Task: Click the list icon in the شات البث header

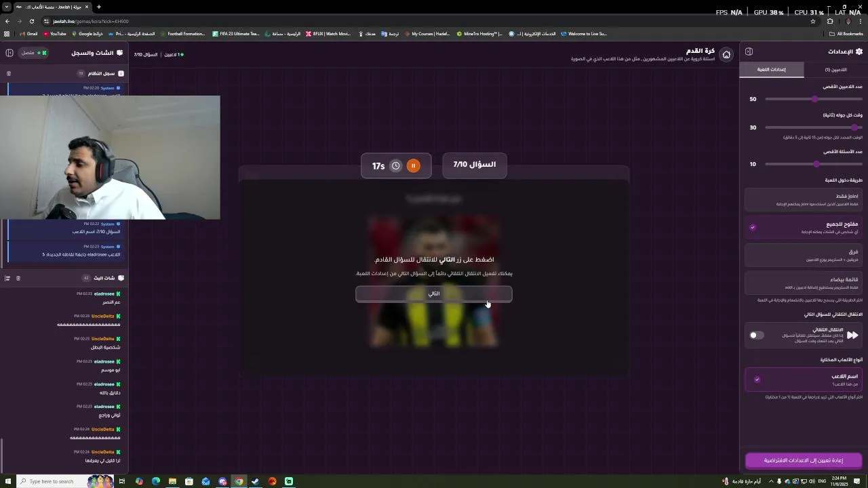Action: (7, 278)
